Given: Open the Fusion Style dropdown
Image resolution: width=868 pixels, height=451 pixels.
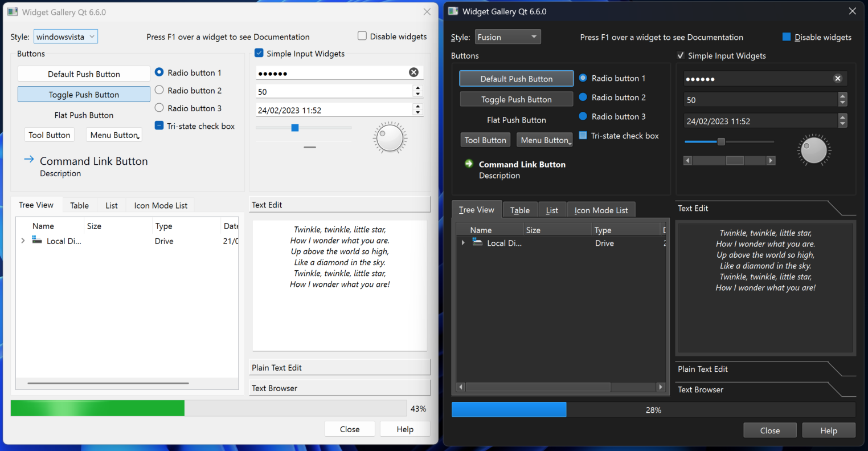Looking at the screenshot, I should click(x=507, y=36).
